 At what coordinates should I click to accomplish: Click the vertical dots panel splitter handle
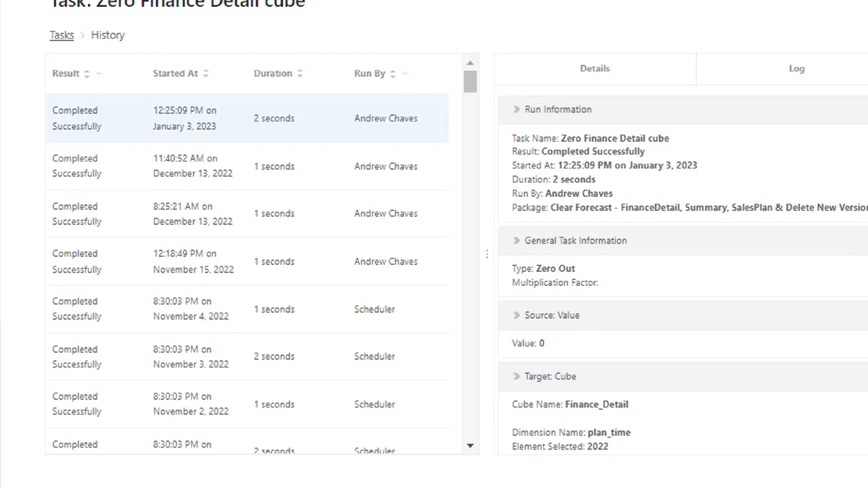[x=487, y=254]
